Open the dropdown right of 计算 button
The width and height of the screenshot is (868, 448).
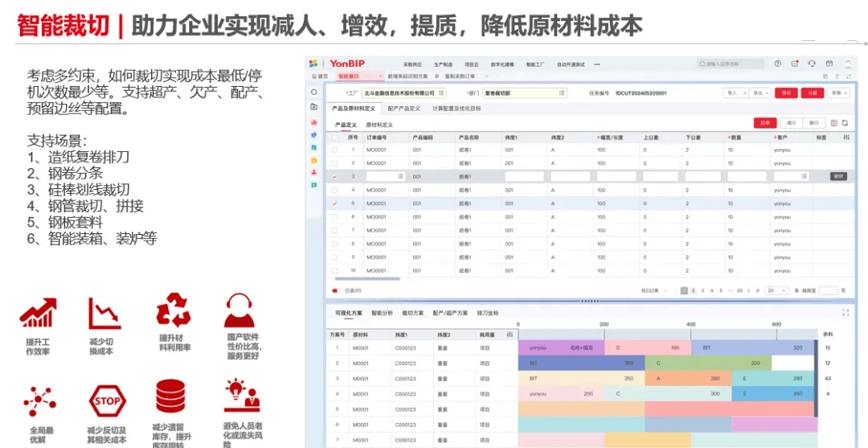(838, 93)
